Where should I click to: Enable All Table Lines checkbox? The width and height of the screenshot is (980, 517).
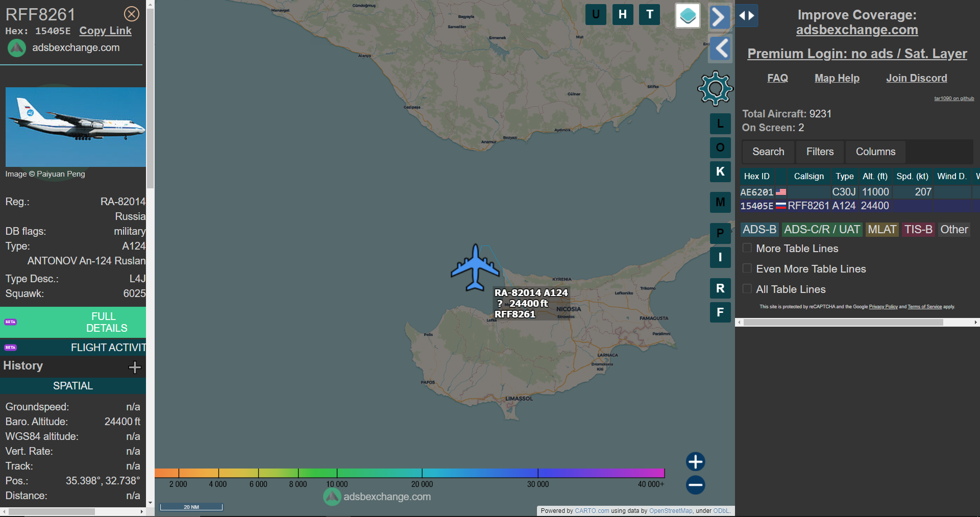(x=747, y=289)
